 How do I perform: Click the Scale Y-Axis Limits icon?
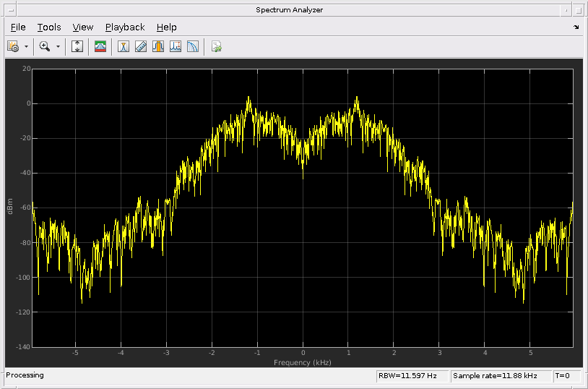click(x=78, y=46)
